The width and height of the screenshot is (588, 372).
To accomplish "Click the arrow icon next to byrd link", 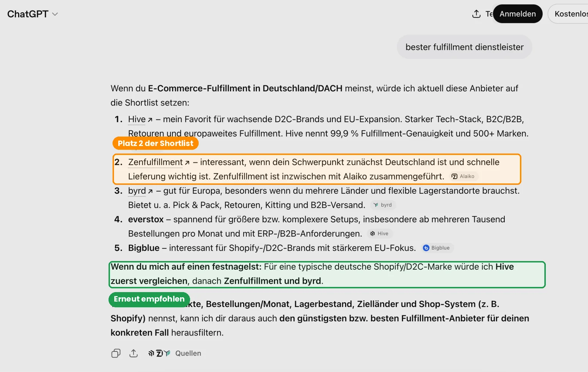I will click(150, 192).
